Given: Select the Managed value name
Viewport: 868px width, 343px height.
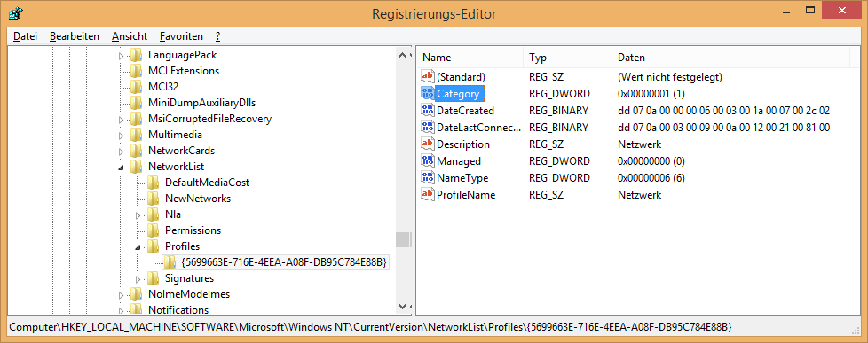Looking at the screenshot, I should [x=458, y=161].
